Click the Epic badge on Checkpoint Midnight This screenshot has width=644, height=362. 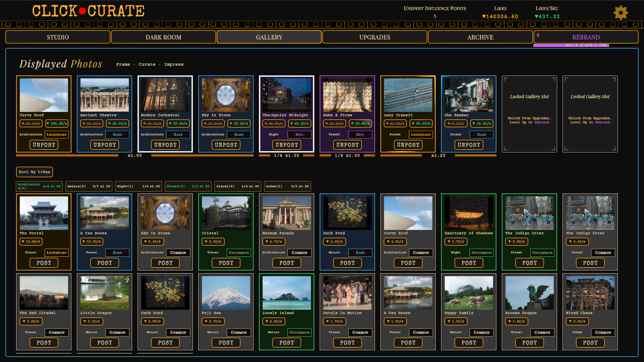point(299,135)
